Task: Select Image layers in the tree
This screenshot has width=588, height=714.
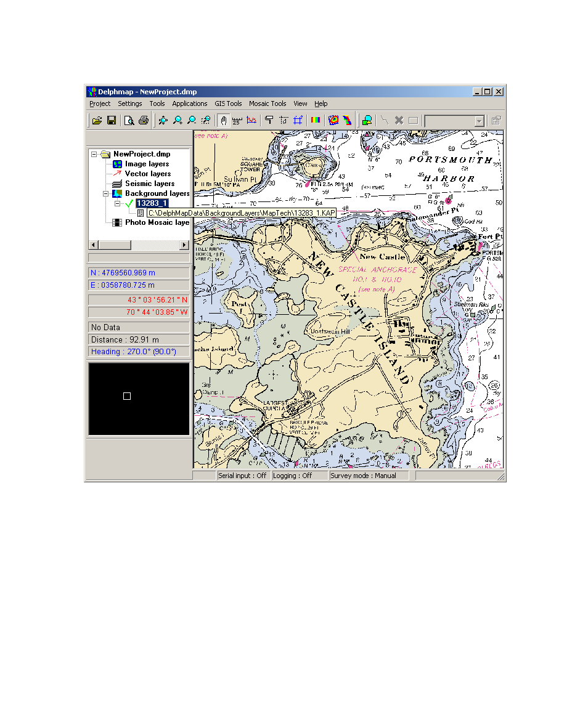Action: (x=147, y=164)
